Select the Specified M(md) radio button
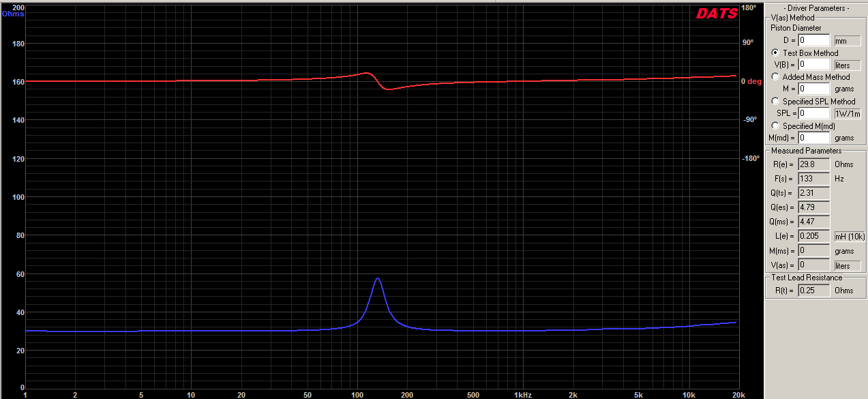868x399 pixels. (x=775, y=125)
